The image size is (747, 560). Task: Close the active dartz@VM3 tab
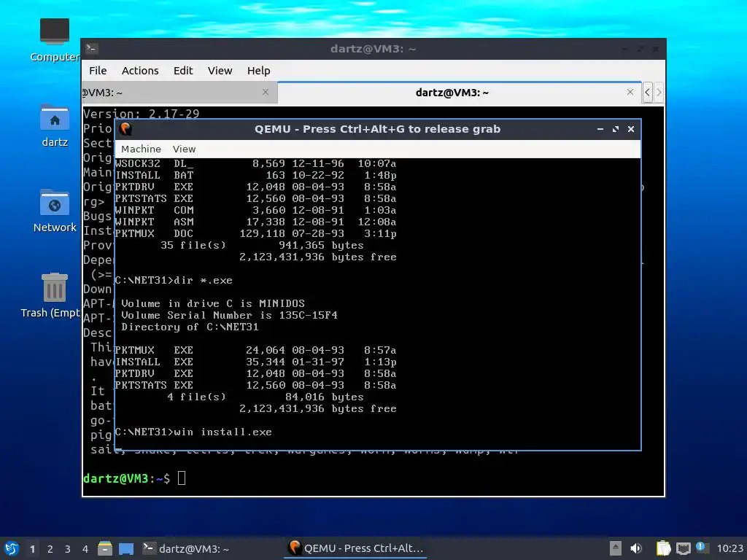(x=630, y=92)
